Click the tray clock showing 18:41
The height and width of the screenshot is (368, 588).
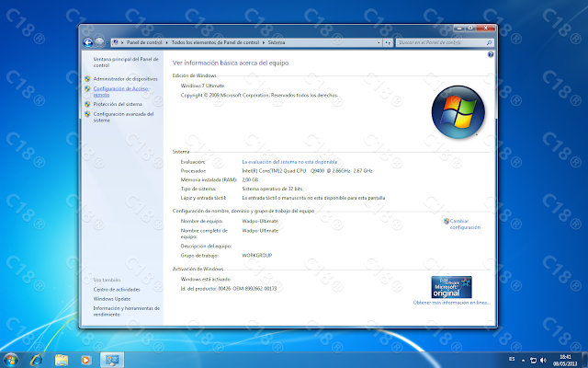click(x=565, y=361)
